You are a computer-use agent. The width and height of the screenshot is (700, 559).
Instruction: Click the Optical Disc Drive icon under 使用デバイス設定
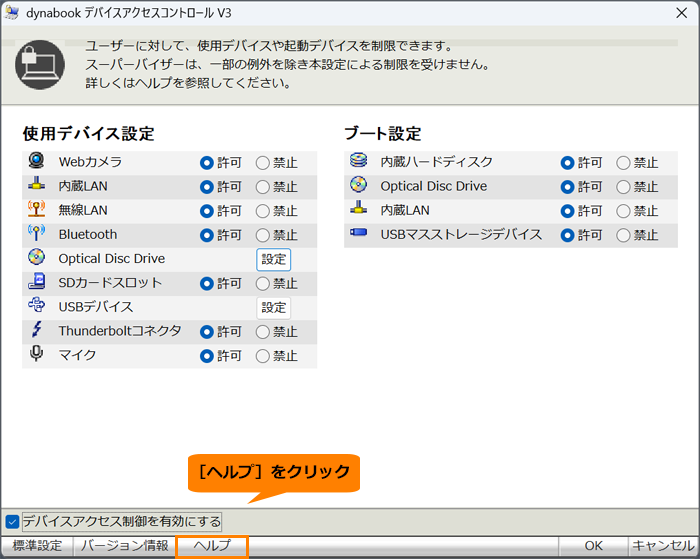pyautogui.click(x=37, y=257)
